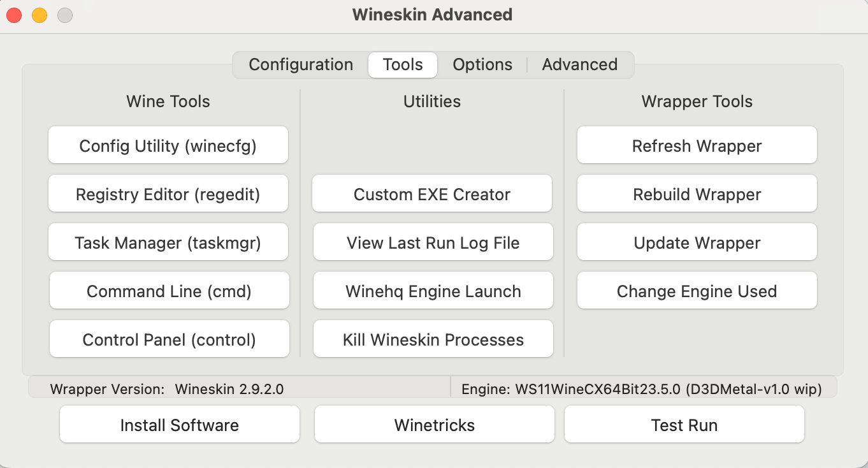
Task: Kill Wineskin Processes
Action: [x=433, y=340]
